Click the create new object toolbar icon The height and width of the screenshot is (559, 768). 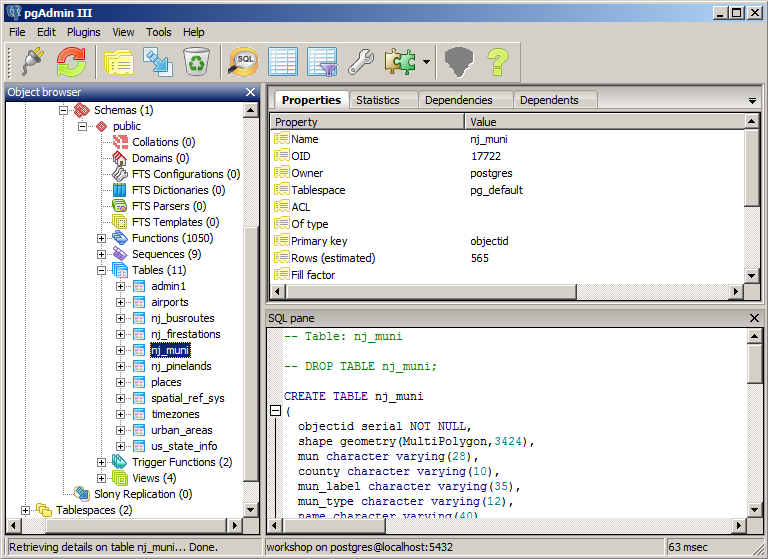point(158,62)
